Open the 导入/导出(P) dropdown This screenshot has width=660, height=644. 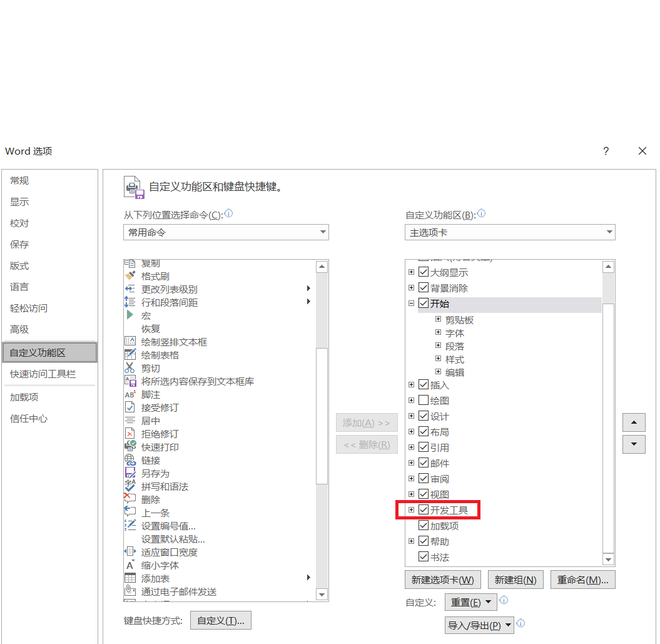(479, 625)
